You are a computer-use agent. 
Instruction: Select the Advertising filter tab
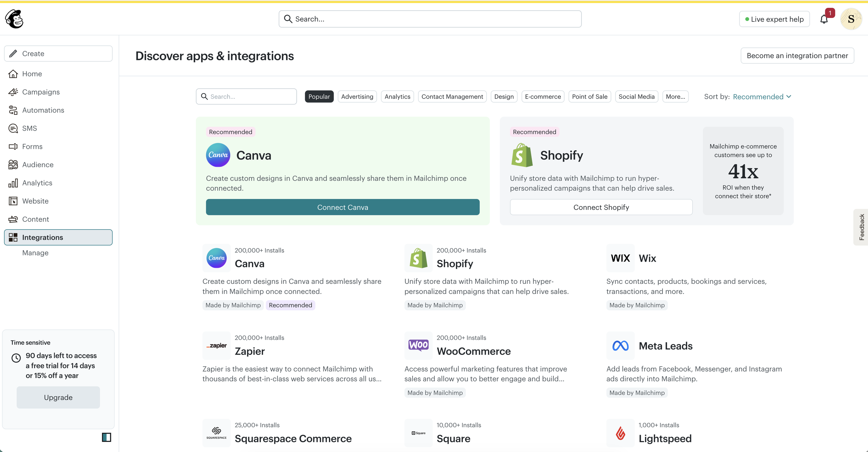click(357, 97)
